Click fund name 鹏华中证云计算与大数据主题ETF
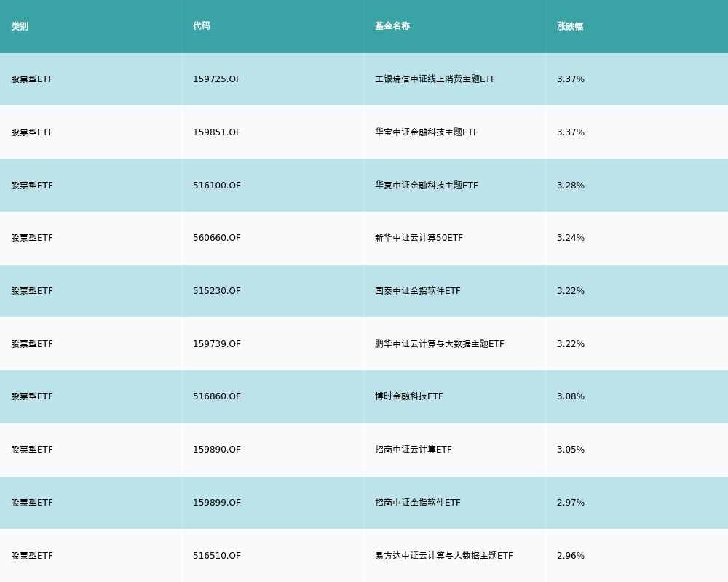728x582 pixels. click(x=440, y=344)
